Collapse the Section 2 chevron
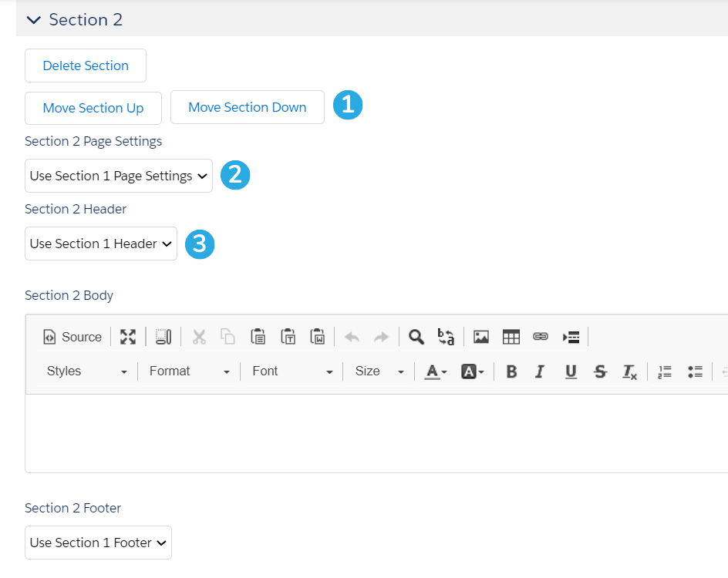The height and width of the screenshot is (578, 728). [33, 20]
